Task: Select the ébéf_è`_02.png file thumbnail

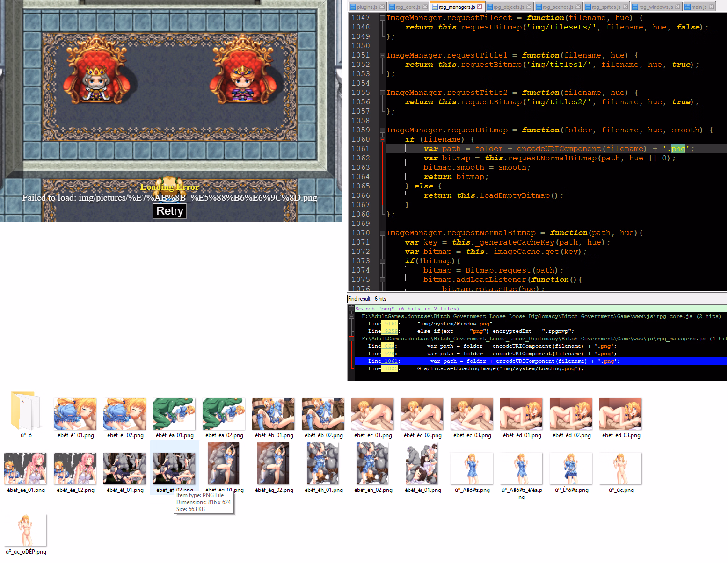Action: (x=125, y=414)
